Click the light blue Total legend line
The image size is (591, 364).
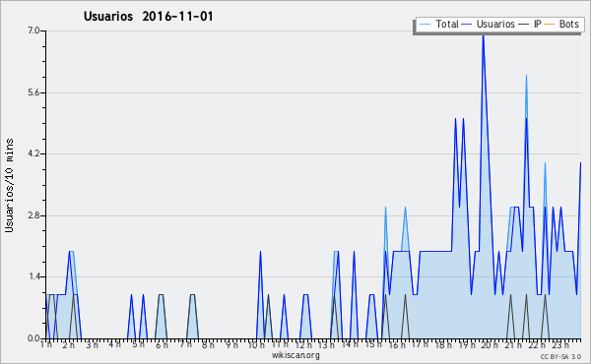click(425, 25)
